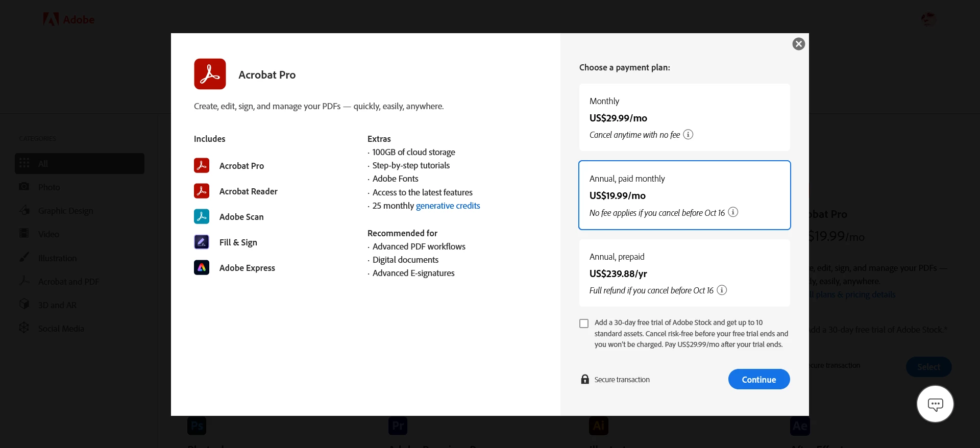Click '100GB of cloud storage' text
Image resolution: width=980 pixels, height=448 pixels.
pyautogui.click(x=414, y=152)
